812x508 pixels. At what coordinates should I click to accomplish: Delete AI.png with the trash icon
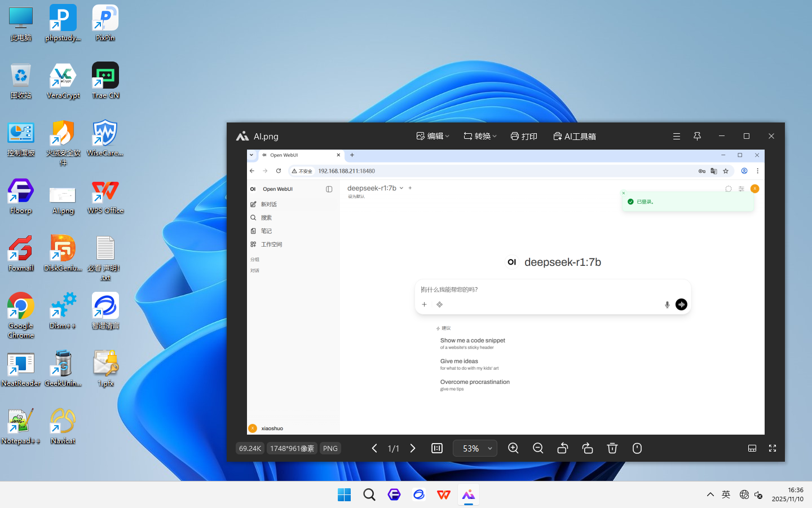(612, 448)
